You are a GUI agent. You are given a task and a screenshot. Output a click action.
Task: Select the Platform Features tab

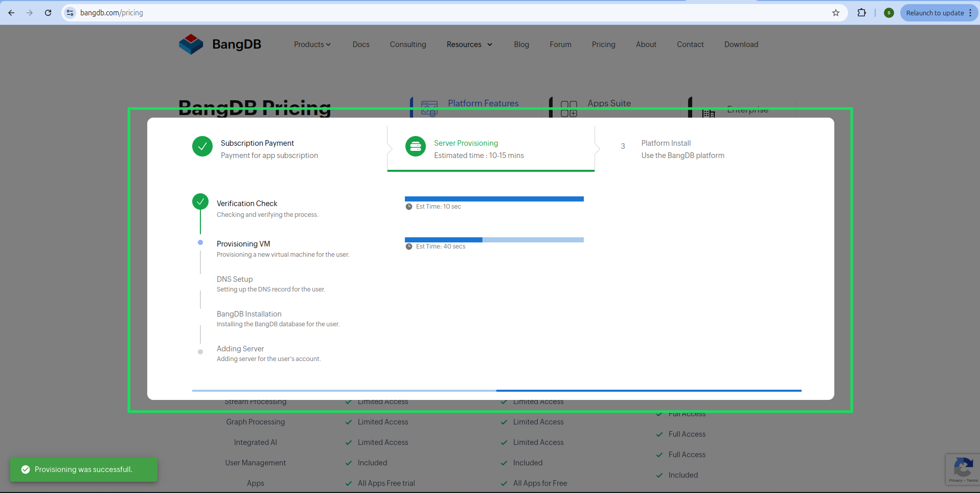[483, 103]
